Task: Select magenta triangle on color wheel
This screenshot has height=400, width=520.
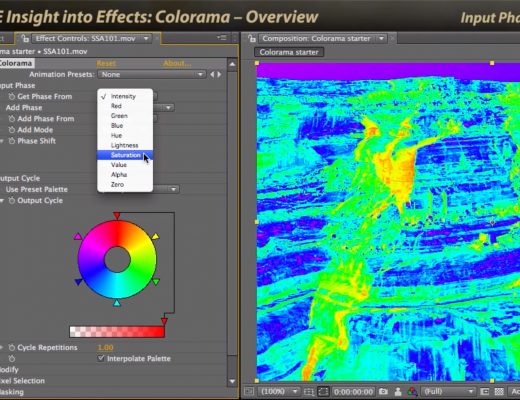Action: pos(78,236)
